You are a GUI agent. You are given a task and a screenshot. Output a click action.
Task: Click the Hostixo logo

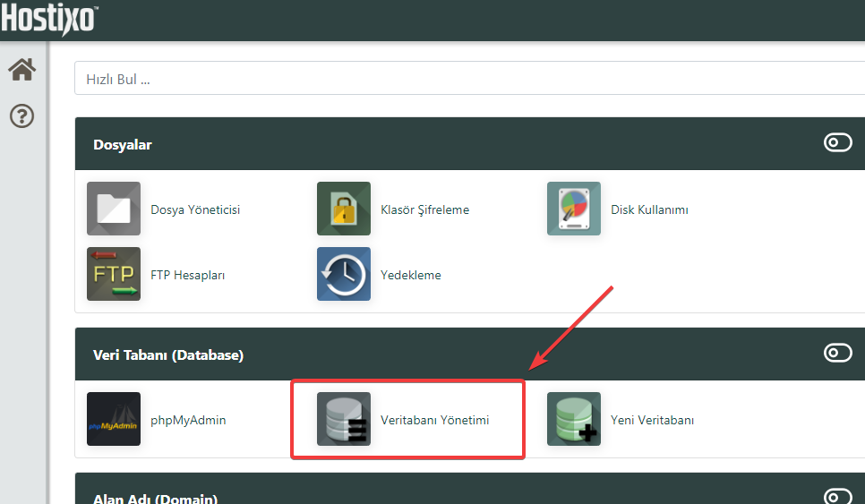click(49, 19)
